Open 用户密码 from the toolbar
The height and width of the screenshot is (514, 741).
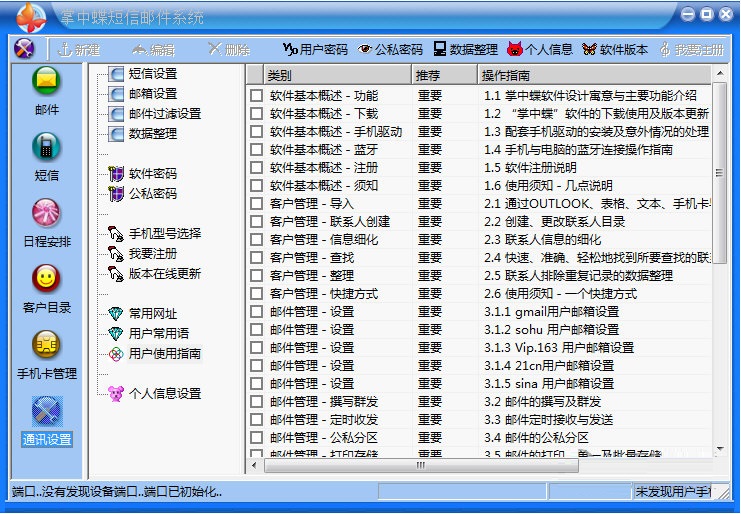315,50
